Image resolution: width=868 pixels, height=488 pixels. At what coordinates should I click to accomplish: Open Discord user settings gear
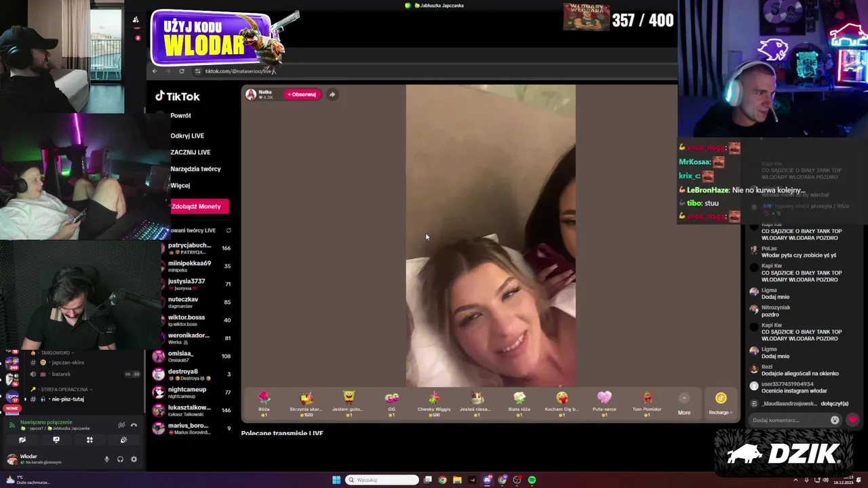coord(134,459)
